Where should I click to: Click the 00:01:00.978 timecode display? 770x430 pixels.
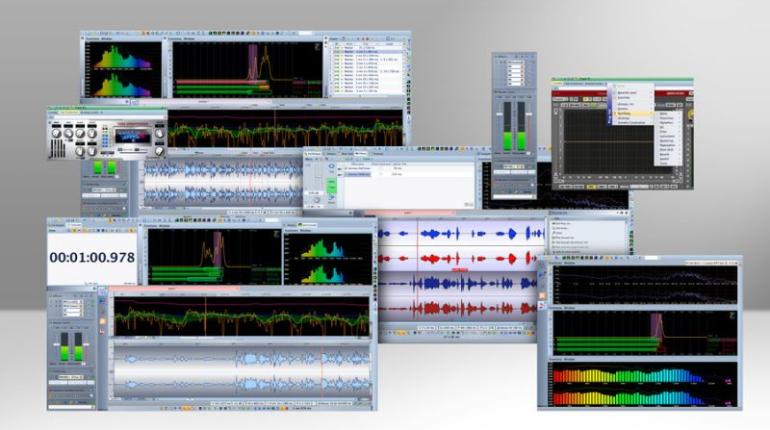pyautogui.click(x=92, y=257)
